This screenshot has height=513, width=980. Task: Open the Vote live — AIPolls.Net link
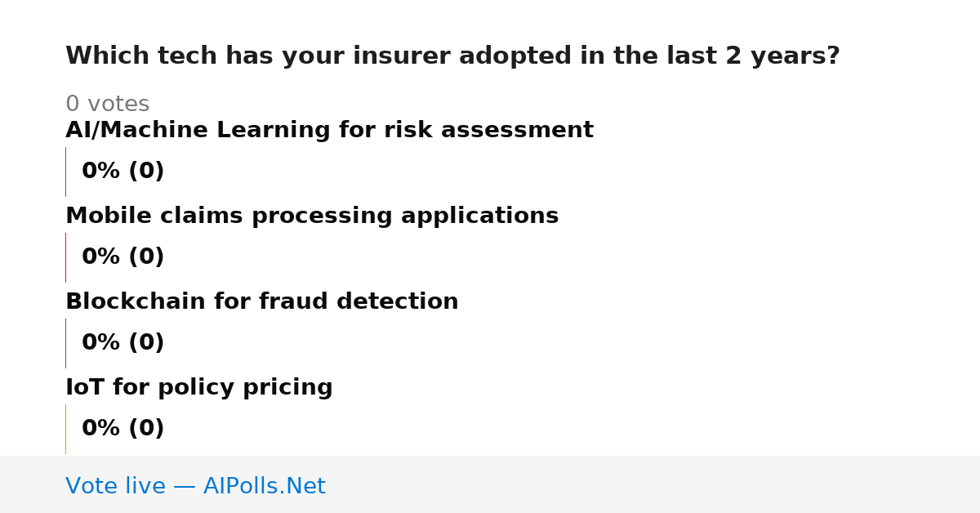(195, 487)
